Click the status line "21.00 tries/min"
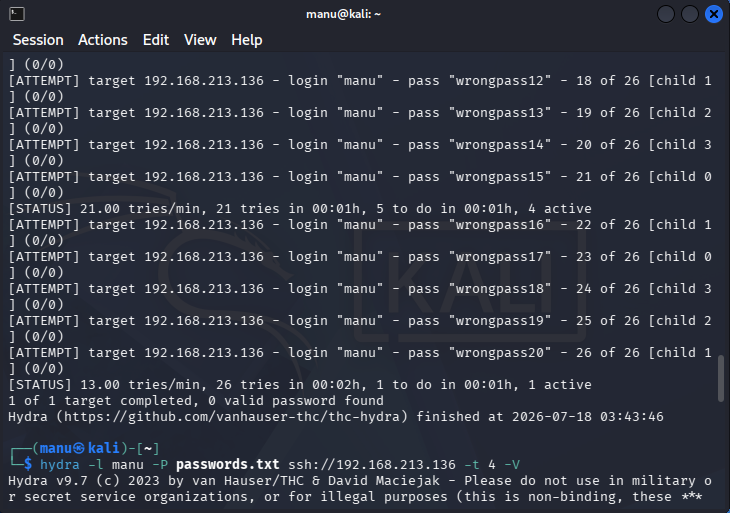The image size is (730, 513). pos(300,209)
